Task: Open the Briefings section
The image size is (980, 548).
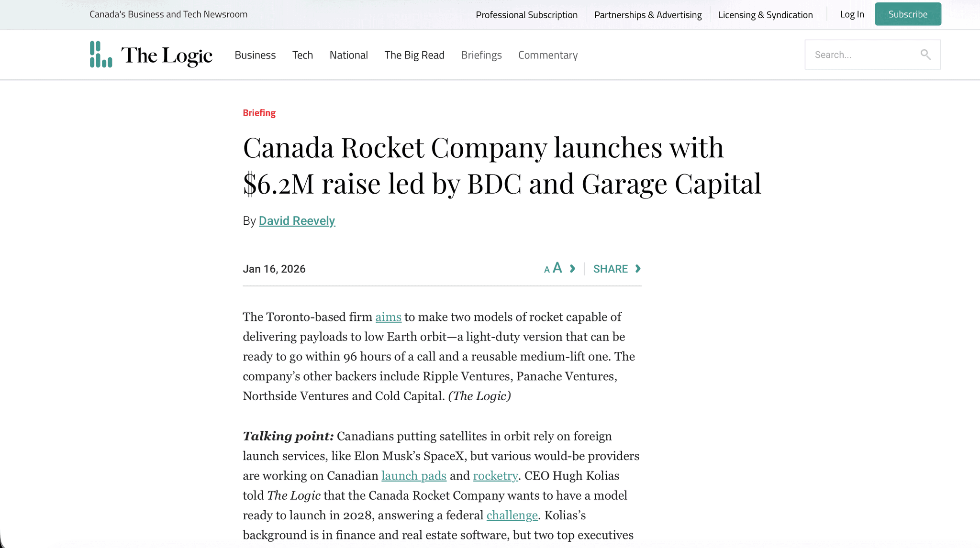Action: (x=481, y=55)
